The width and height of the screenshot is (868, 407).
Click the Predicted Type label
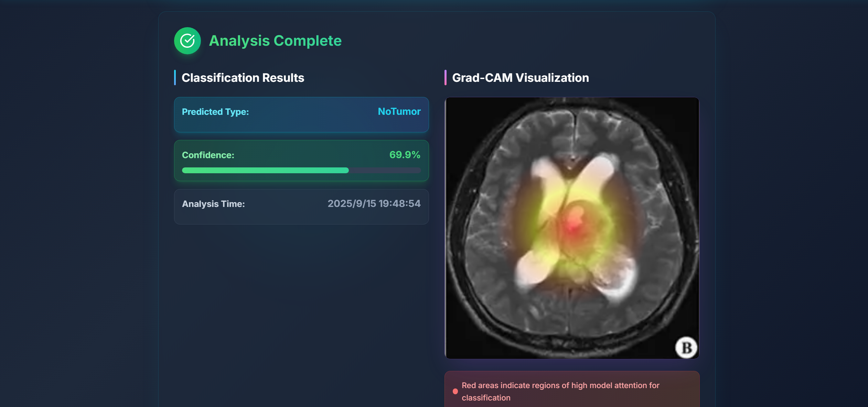point(215,112)
